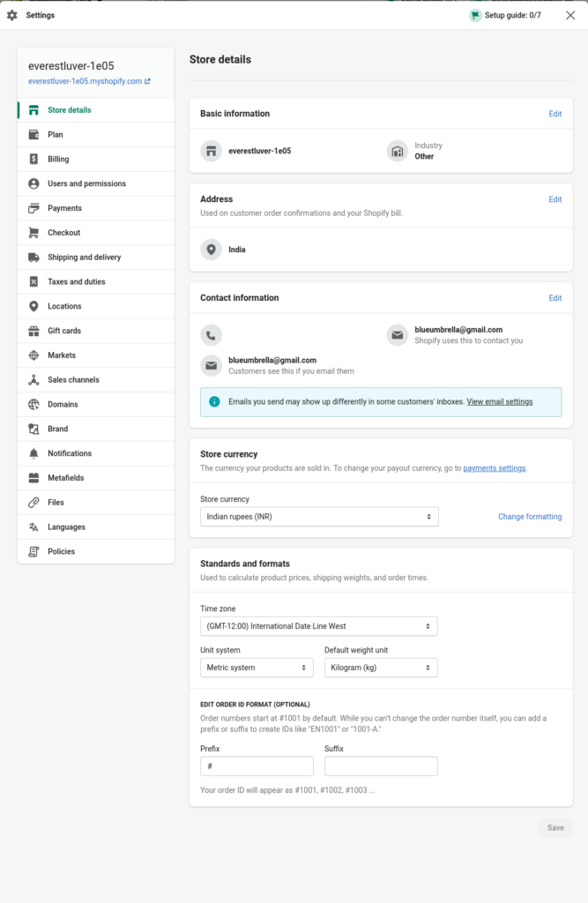Click the Brand icon in sidebar
588x903 pixels.
[x=34, y=429]
